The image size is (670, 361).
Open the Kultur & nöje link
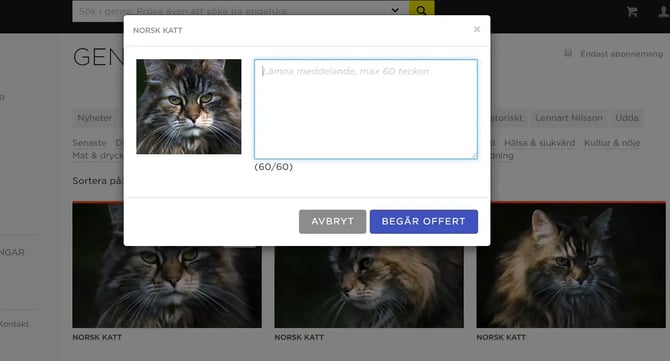click(x=612, y=143)
